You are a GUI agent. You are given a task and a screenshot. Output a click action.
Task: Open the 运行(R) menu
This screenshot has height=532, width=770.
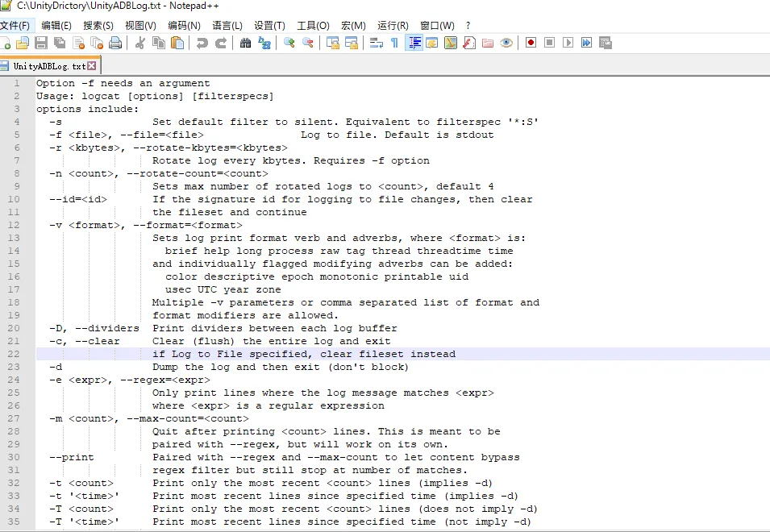[x=393, y=26]
